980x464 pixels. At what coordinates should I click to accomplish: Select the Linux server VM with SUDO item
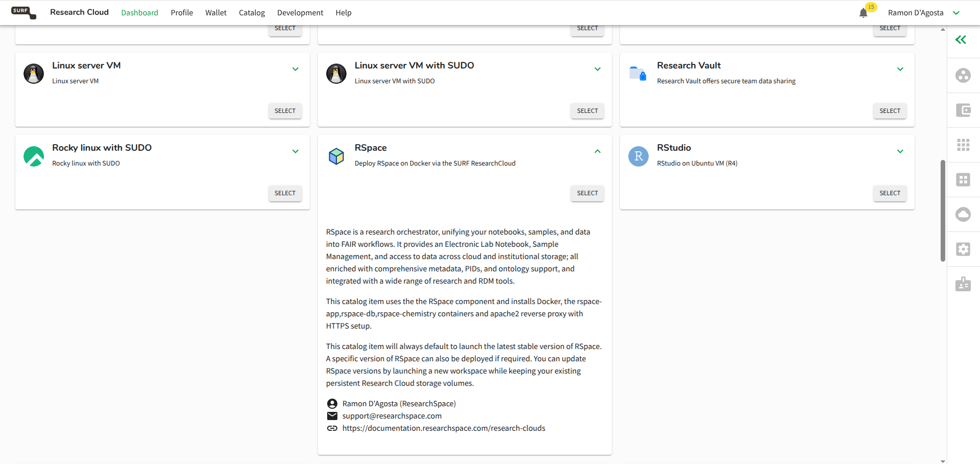[x=587, y=111]
